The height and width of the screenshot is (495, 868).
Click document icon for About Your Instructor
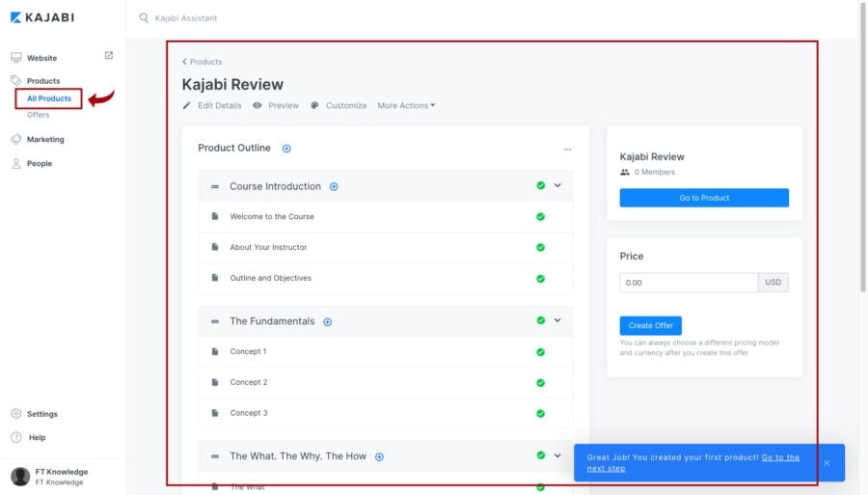point(215,247)
